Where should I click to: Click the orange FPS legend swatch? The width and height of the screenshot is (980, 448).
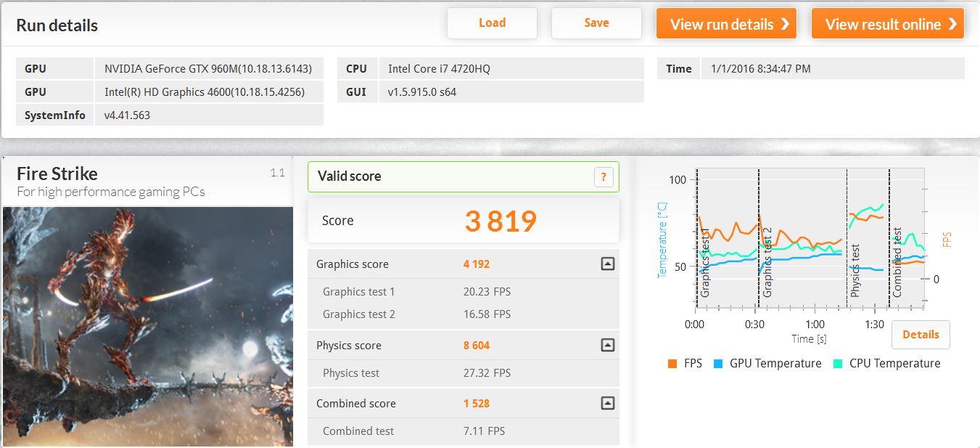tap(672, 364)
